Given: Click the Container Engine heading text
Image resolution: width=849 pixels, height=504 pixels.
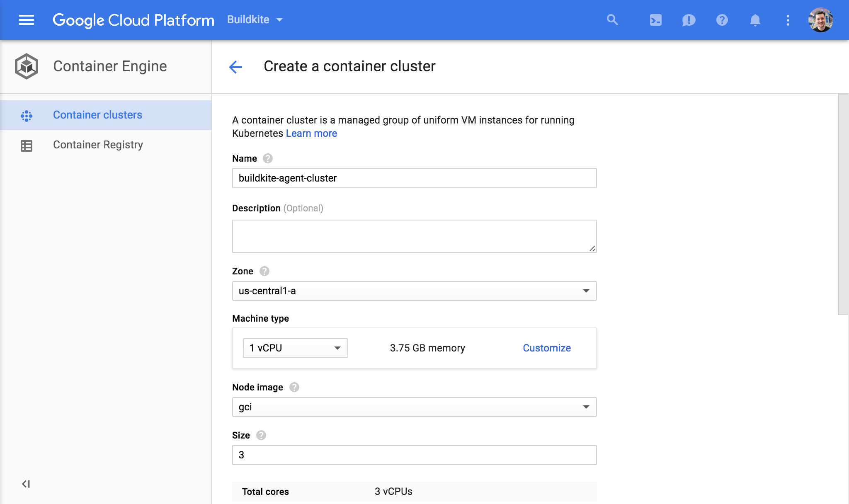Looking at the screenshot, I should pyautogui.click(x=110, y=66).
